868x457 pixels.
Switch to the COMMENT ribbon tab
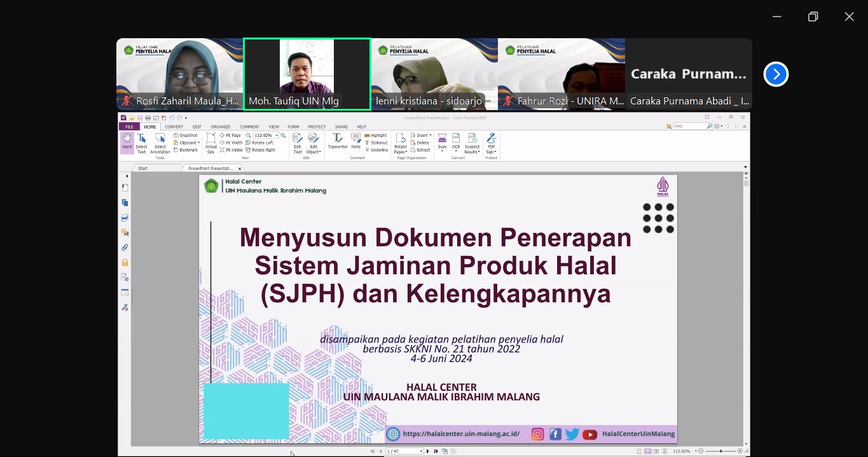249,127
